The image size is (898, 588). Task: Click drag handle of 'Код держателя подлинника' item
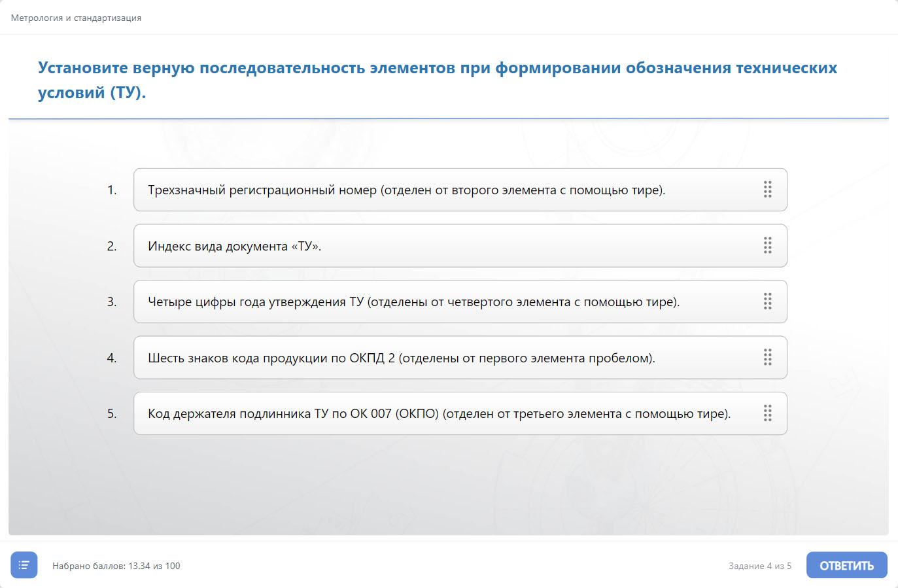(767, 413)
